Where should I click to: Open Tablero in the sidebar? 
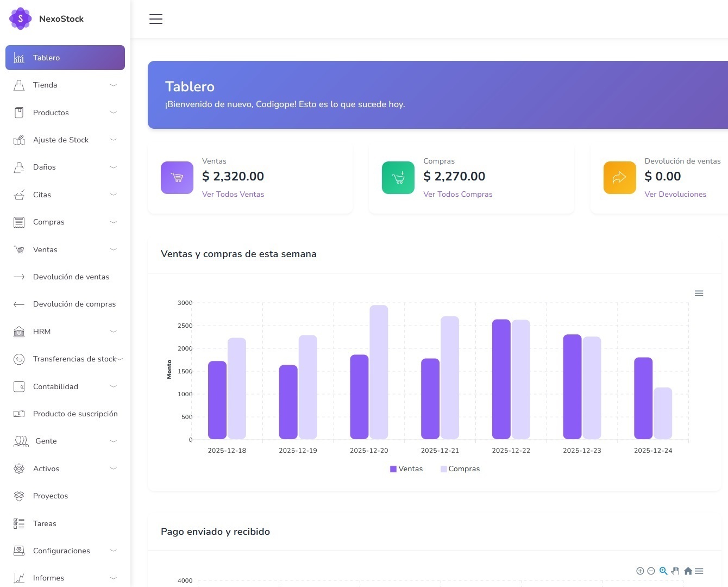pyautogui.click(x=65, y=58)
